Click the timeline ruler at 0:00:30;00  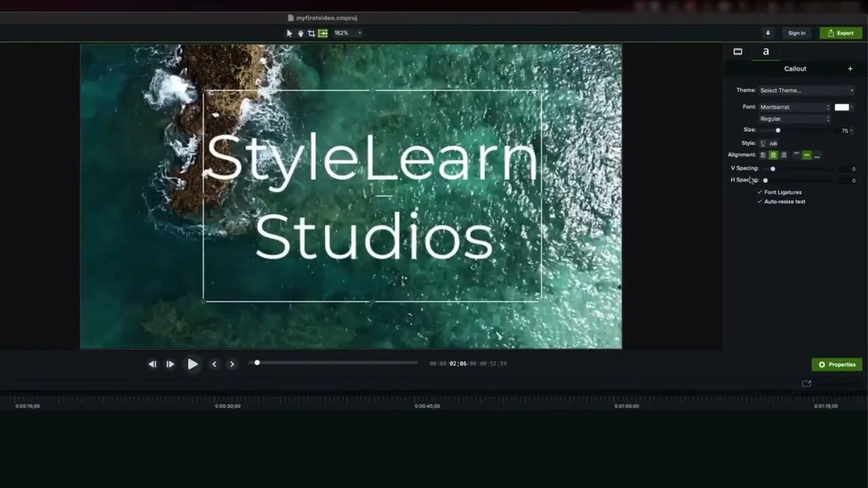(x=228, y=406)
